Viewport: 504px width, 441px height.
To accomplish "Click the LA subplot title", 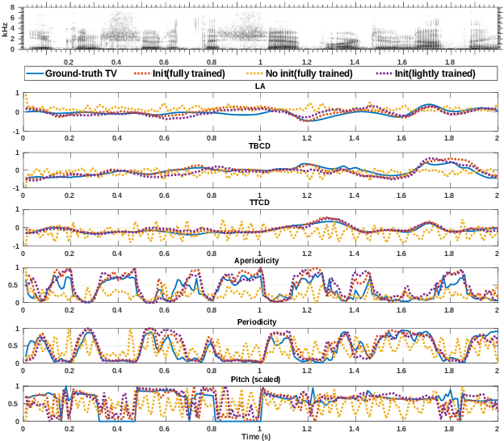I will pyautogui.click(x=260, y=86).
